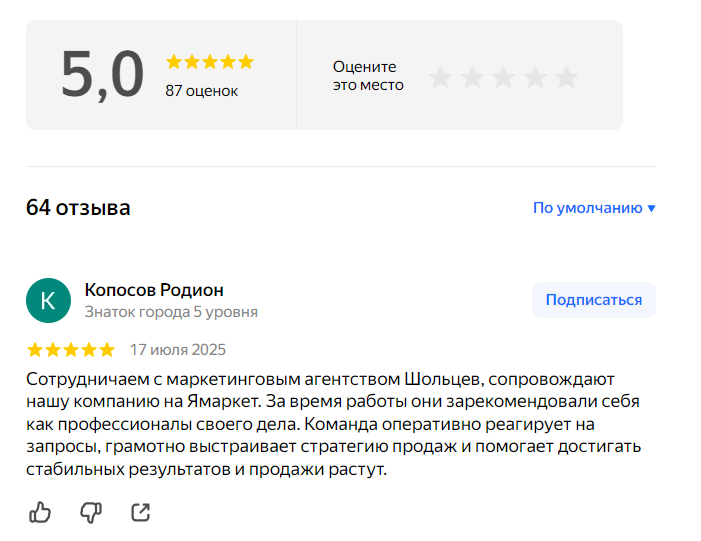Click the 'Знаток города 5 уровня' label

pyautogui.click(x=171, y=312)
